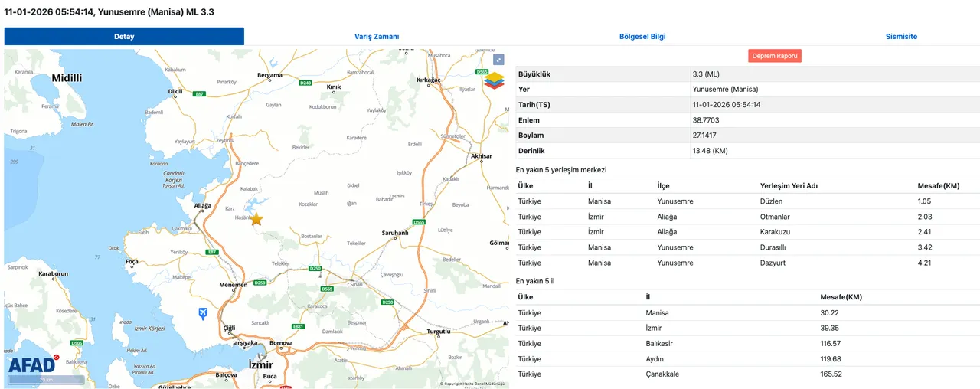Open the Sismisite tab
980x389 pixels.
(x=901, y=36)
